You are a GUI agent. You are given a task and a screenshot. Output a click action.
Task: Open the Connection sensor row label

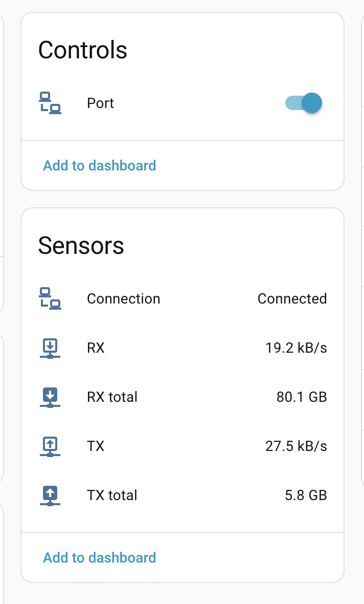tap(124, 299)
